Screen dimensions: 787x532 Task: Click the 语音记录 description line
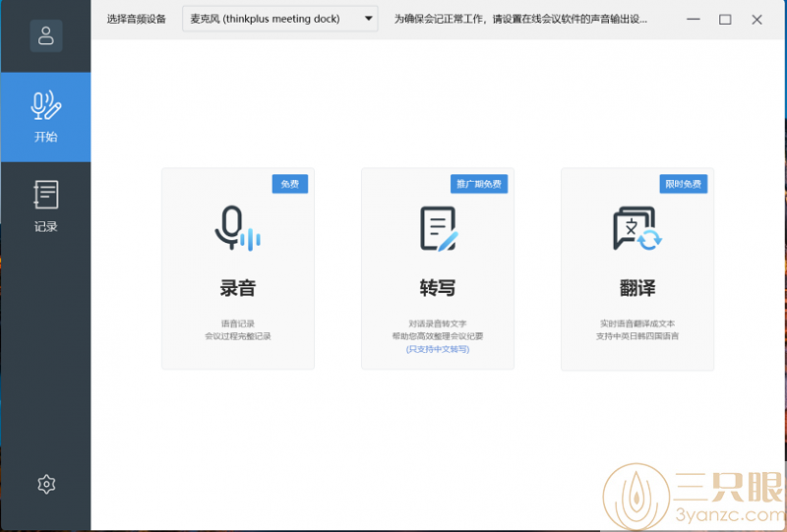click(x=238, y=324)
